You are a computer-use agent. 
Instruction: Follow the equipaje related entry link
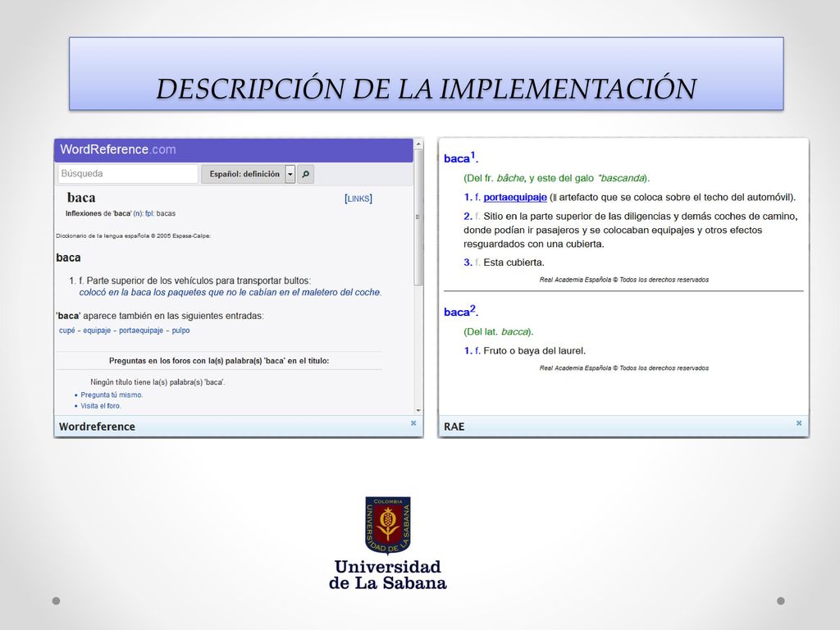tap(97, 331)
